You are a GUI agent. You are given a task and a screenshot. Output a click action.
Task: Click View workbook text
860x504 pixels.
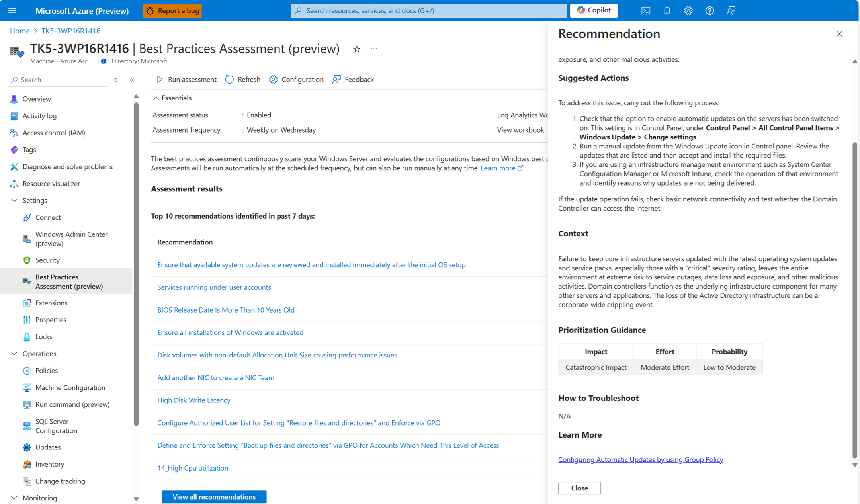click(x=520, y=130)
